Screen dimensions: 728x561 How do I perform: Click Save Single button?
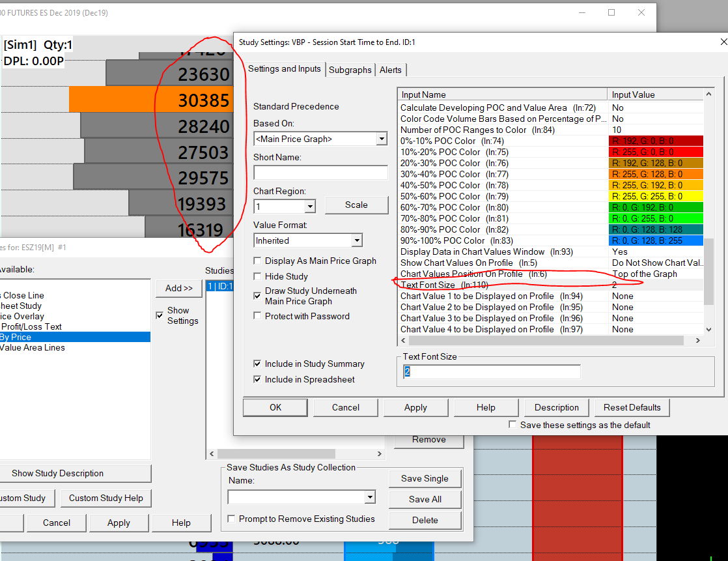tap(425, 478)
